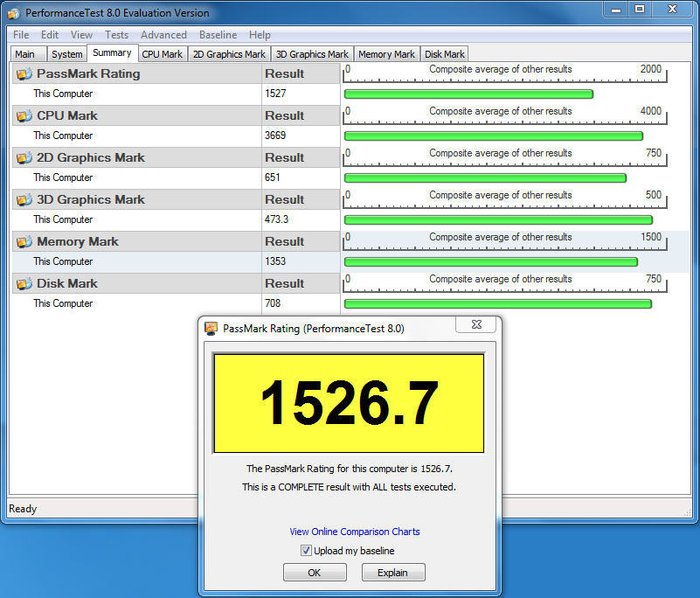The image size is (700, 598).
Task: Select the Memory Mark header row
Action: pyautogui.click(x=176, y=241)
